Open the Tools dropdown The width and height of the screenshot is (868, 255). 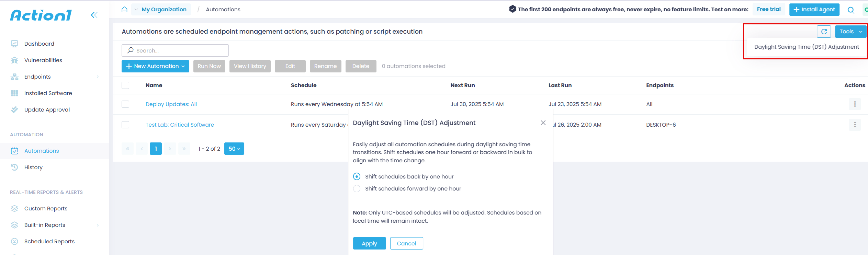[850, 31]
